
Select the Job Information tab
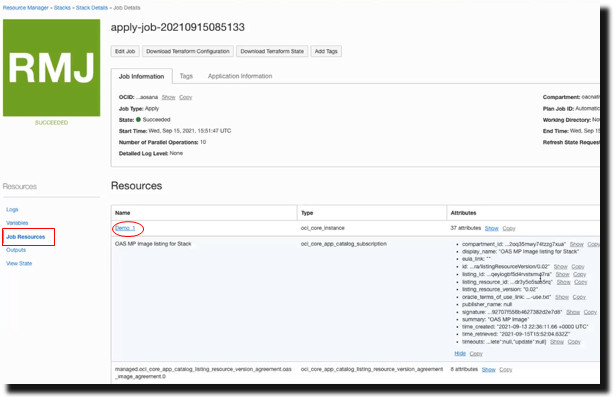[141, 76]
